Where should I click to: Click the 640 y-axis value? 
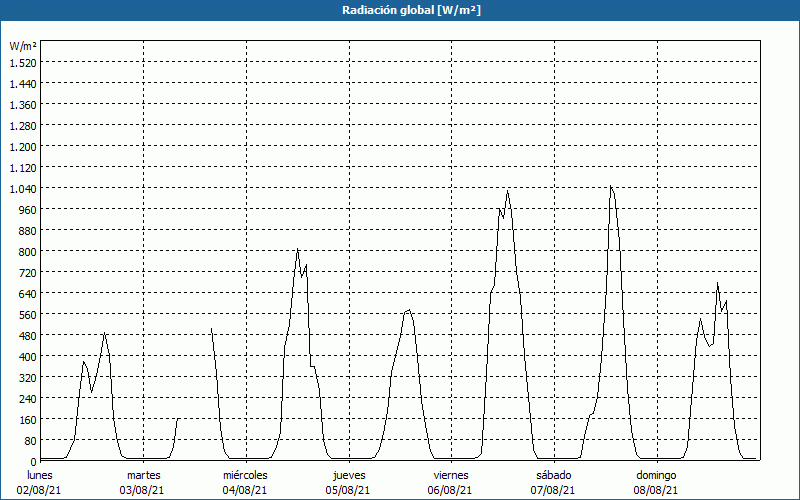pyautogui.click(x=28, y=293)
